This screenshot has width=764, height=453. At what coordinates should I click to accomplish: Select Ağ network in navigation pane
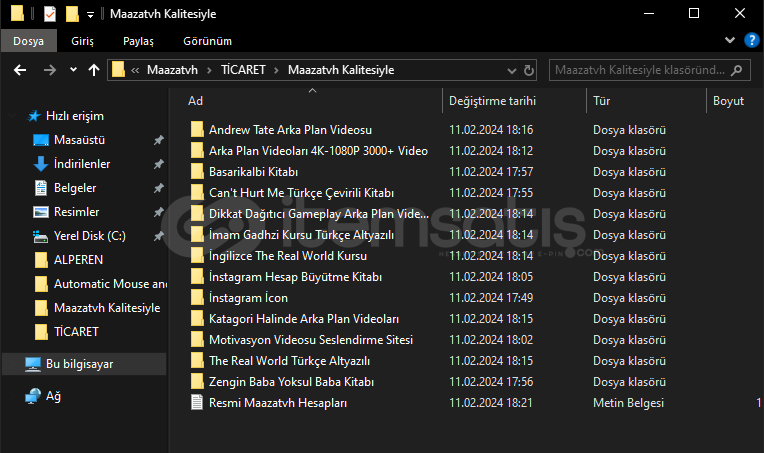click(x=53, y=396)
